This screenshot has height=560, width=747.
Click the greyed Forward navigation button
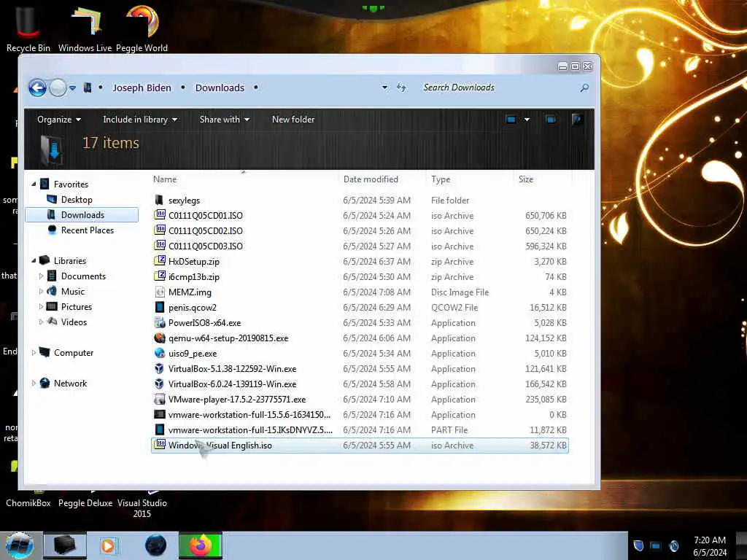[x=58, y=87]
